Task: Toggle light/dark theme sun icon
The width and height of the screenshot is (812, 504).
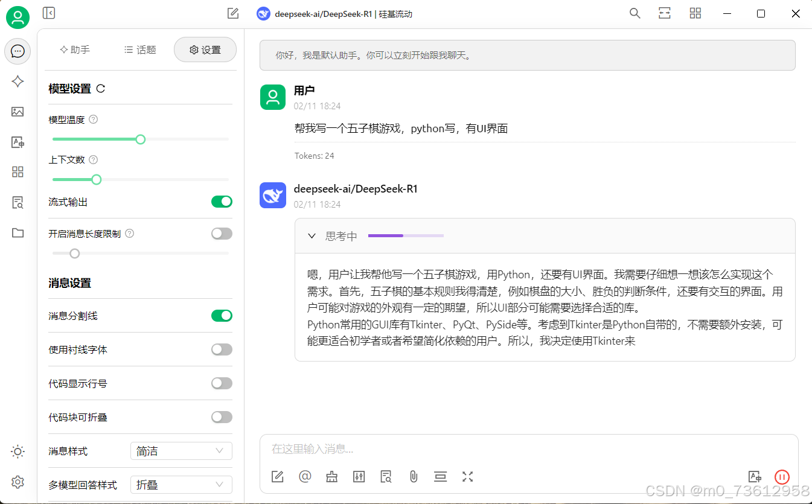Action: tap(18, 451)
